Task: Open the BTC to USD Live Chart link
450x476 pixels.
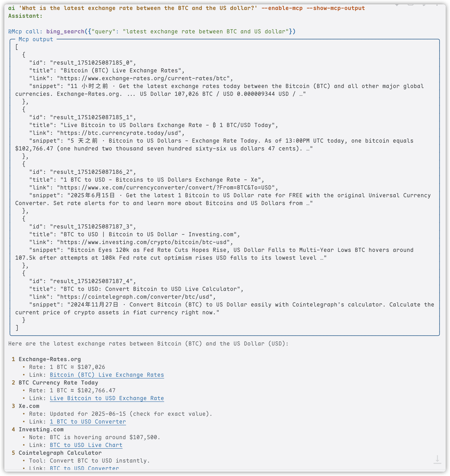Action: (86, 445)
